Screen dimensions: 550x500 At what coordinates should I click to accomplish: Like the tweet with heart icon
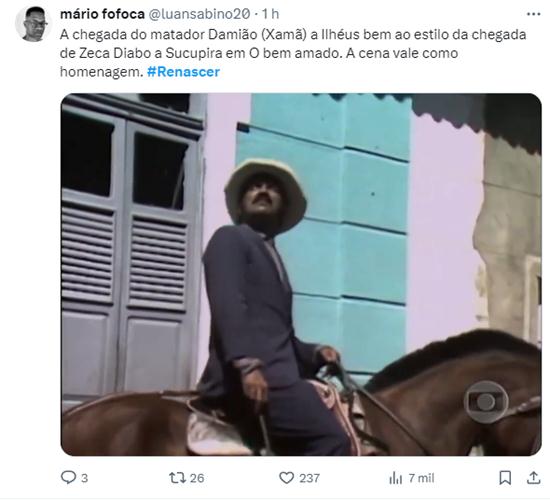[286, 478]
